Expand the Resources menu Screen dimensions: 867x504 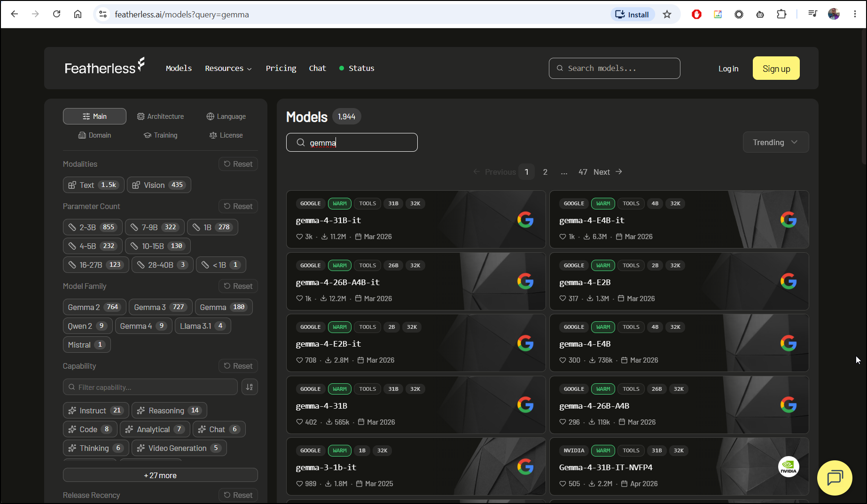point(228,68)
